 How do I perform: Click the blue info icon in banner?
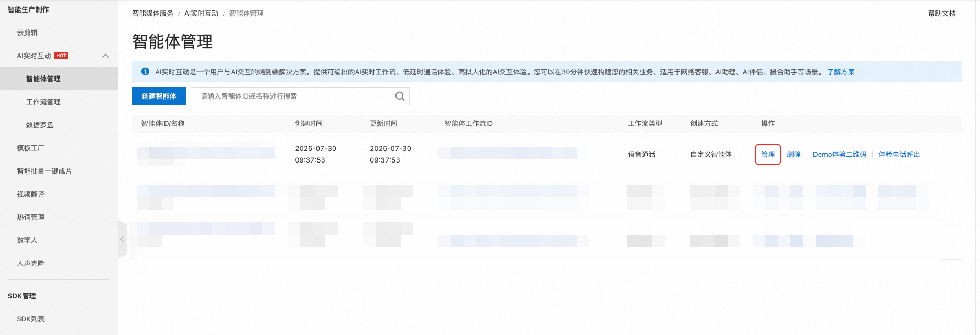146,72
